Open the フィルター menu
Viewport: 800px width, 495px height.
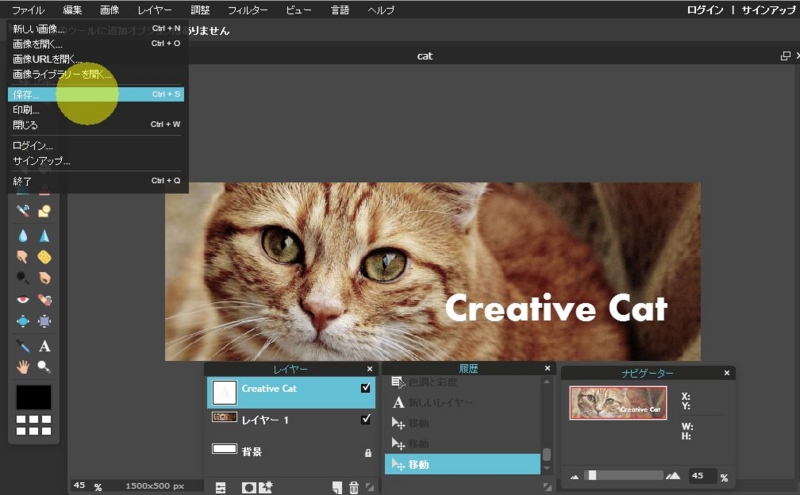(x=247, y=10)
